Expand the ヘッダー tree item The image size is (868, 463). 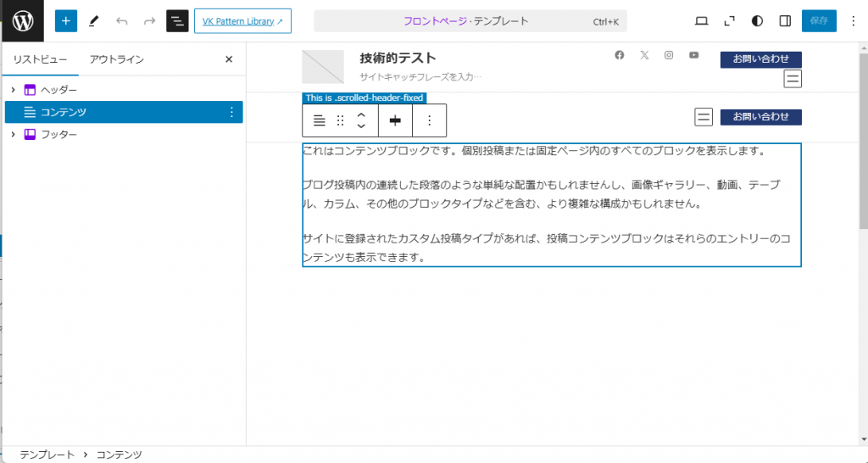tap(13, 90)
